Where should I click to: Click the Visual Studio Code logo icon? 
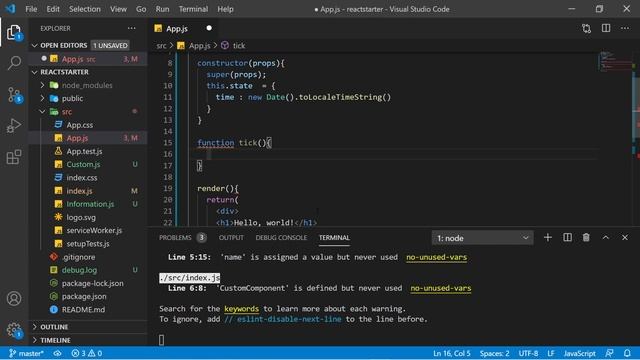pos(10,9)
